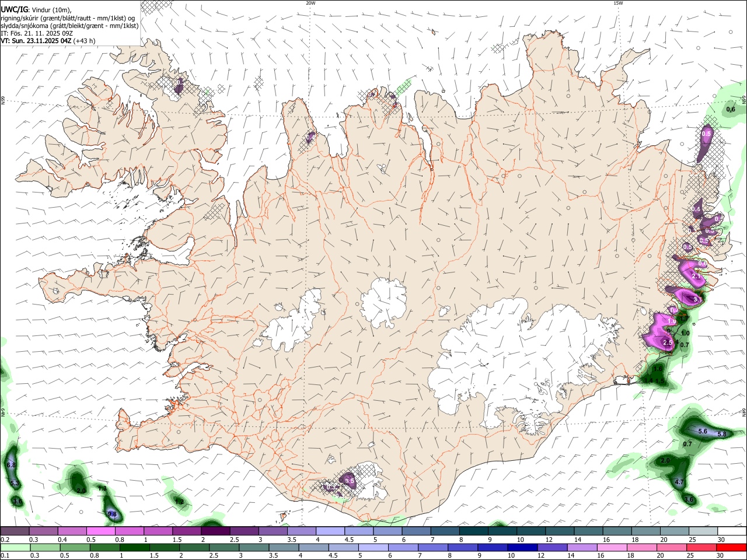Click the UWC/IG map title

tap(13, 9)
